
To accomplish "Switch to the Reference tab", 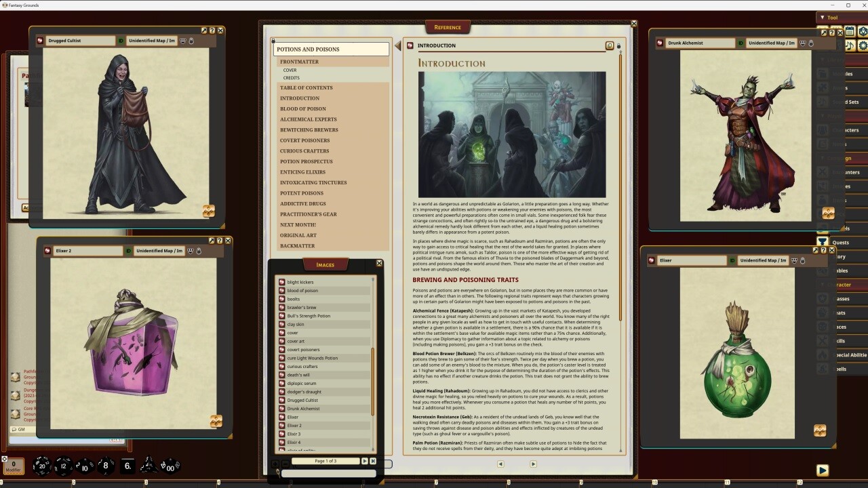I will pos(447,27).
